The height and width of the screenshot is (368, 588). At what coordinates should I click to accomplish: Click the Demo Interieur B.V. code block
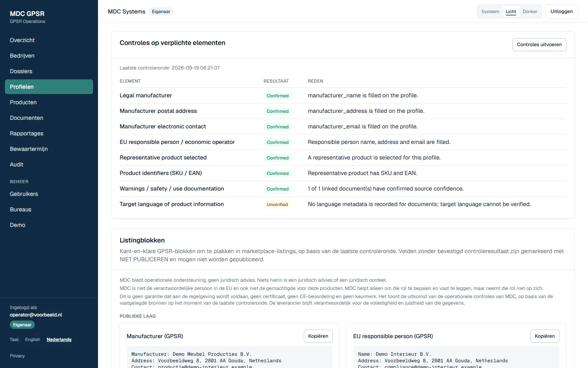(x=456, y=357)
